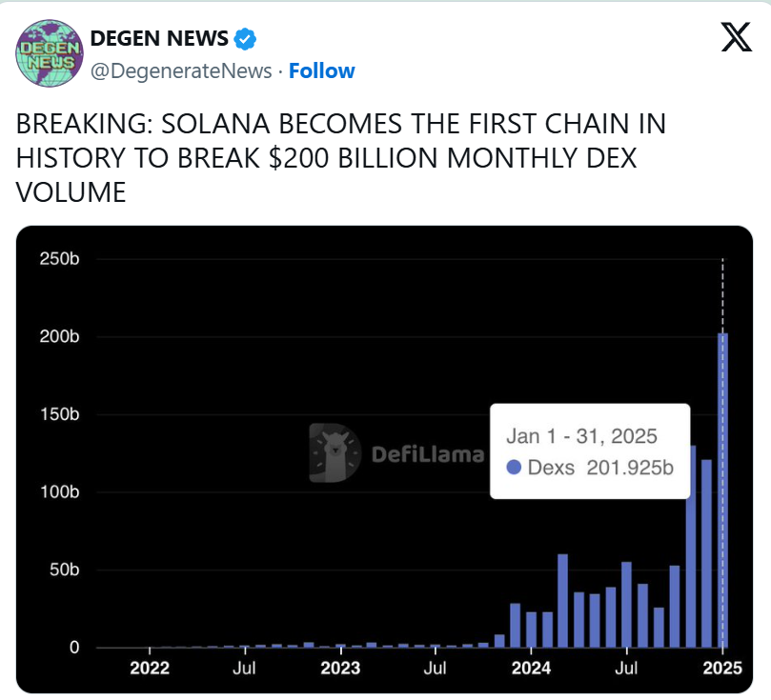Image resolution: width=771 pixels, height=700 pixels.
Task: Open the @DegenerateNews handle link
Action: 181,70
